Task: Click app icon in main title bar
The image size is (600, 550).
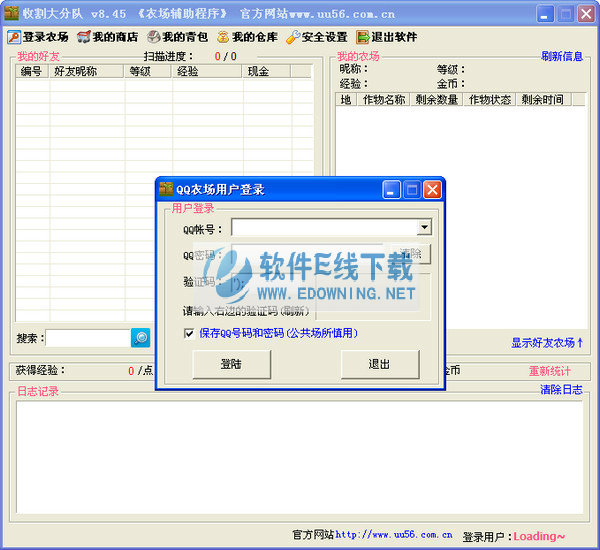Action: [11, 13]
